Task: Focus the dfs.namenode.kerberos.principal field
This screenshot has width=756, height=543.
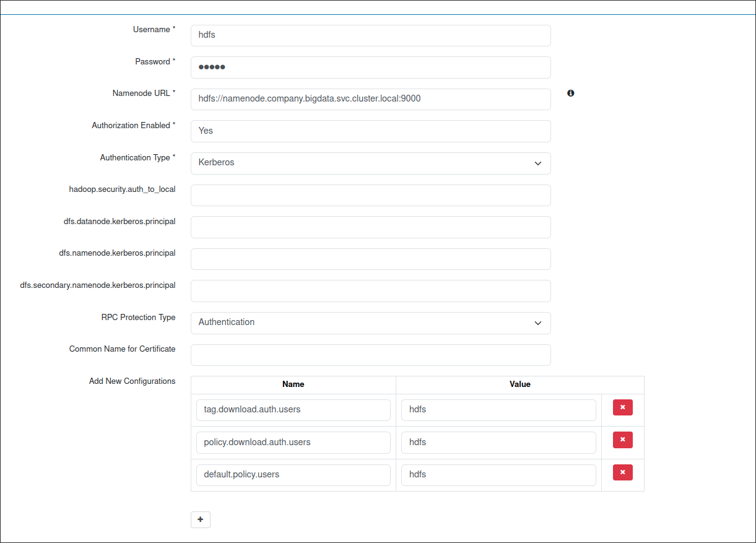Action: pos(370,259)
